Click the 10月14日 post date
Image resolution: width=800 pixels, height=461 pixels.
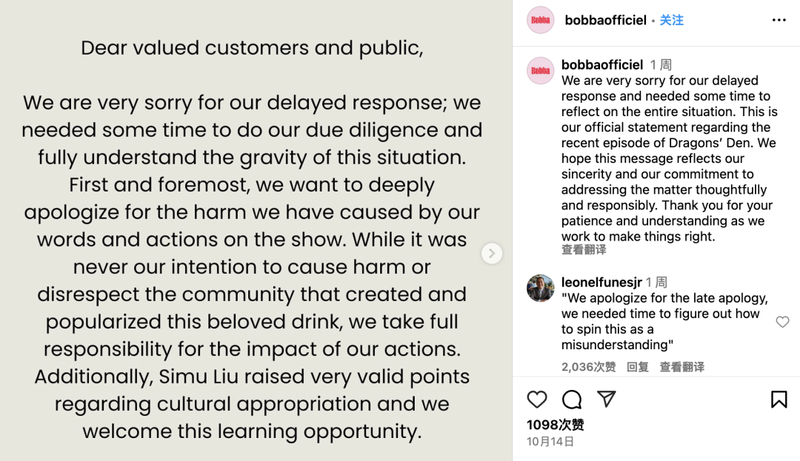pos(550,442)
